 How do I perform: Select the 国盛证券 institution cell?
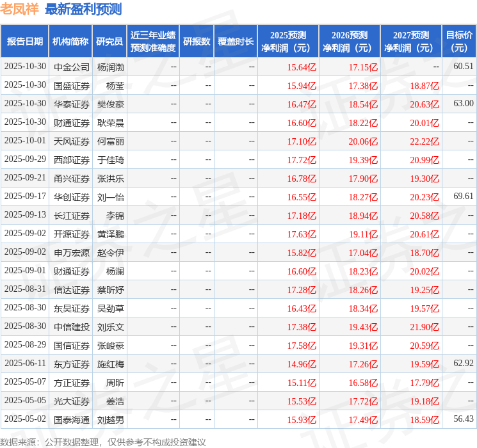click(x=72, y=86)
